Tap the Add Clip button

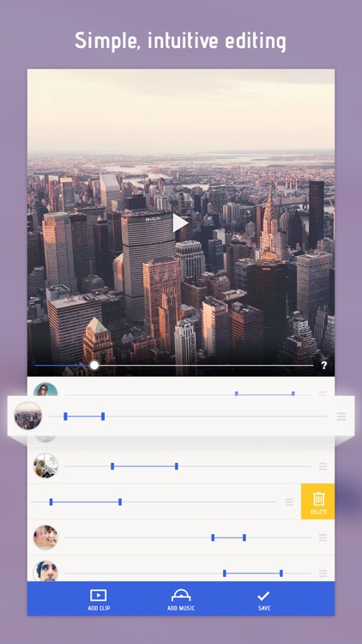(x=99, y=599)
